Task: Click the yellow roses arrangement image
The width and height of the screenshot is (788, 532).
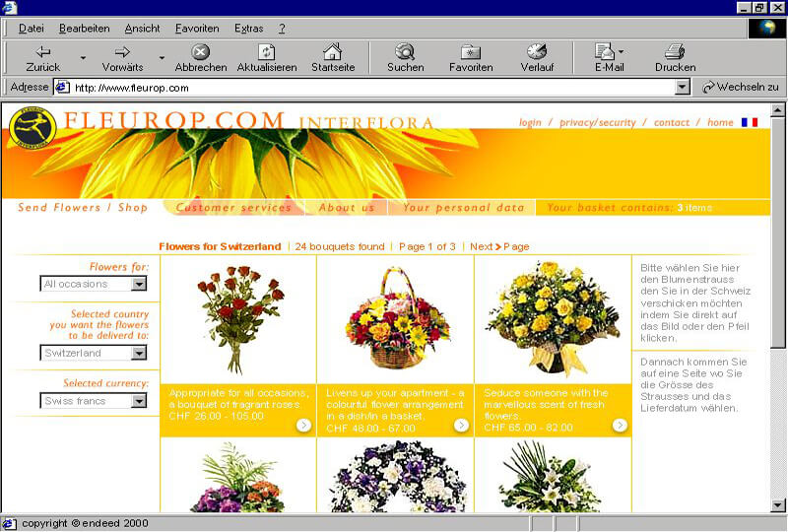Action: tap(553, 318)
